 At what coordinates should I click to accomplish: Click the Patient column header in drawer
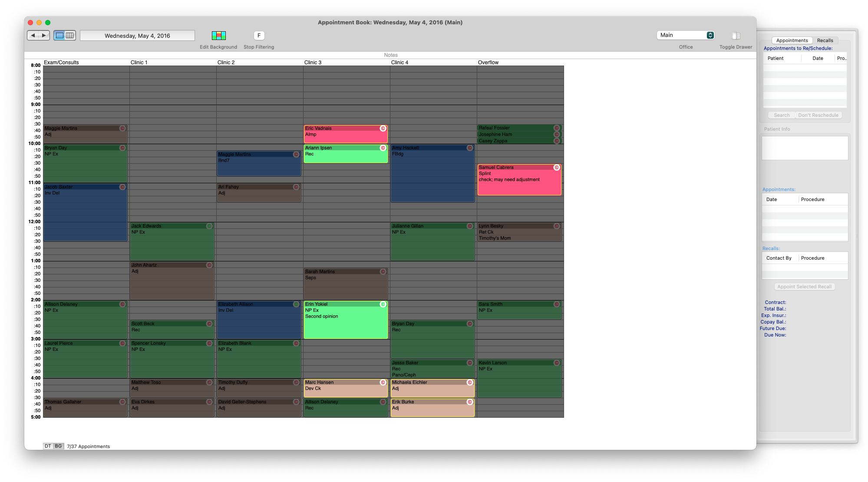(776, 58)
